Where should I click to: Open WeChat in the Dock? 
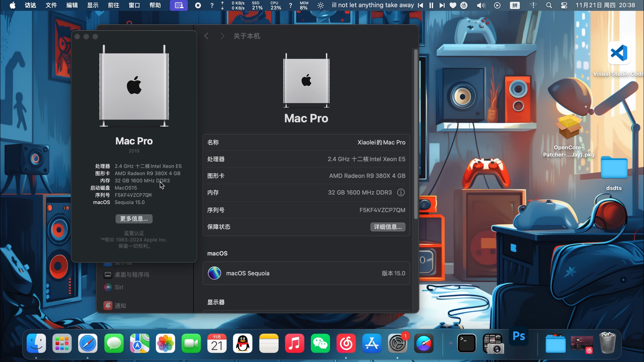[320, 343]
